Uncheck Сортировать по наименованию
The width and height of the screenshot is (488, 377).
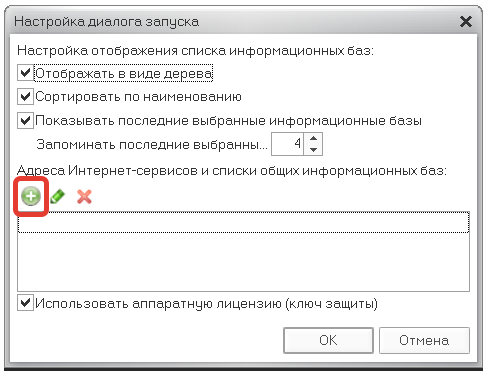point(25,97)
